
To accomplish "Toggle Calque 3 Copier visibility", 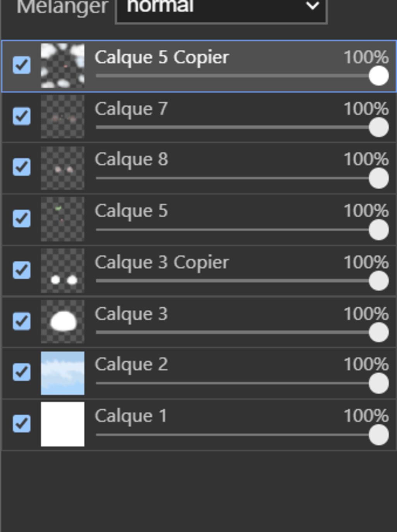I will click(x=22, y=270).
